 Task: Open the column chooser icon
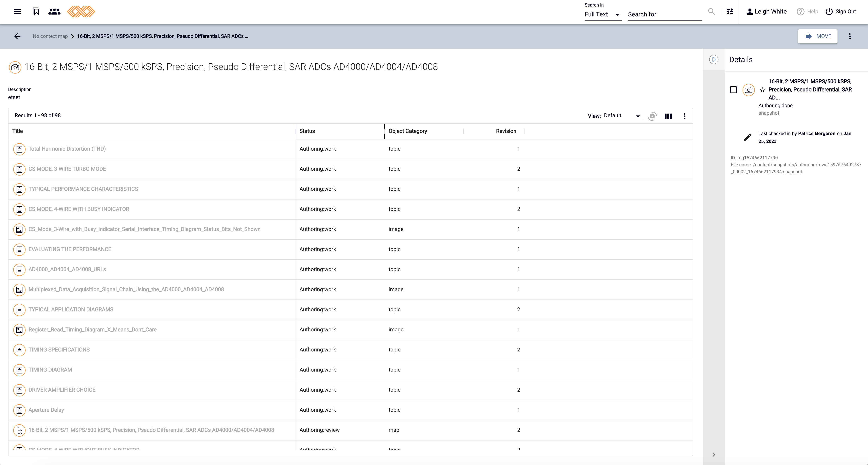click(x=668, y=116)
